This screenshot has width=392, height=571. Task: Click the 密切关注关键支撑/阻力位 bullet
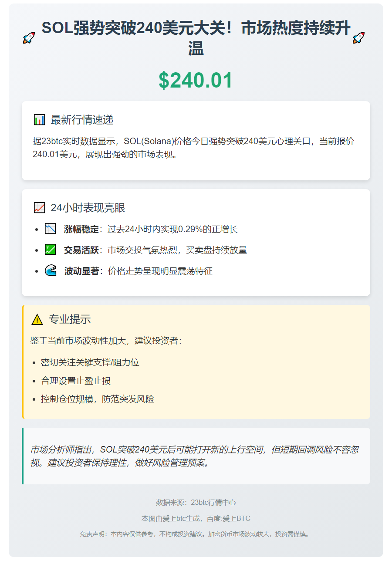tap(90, 362)
